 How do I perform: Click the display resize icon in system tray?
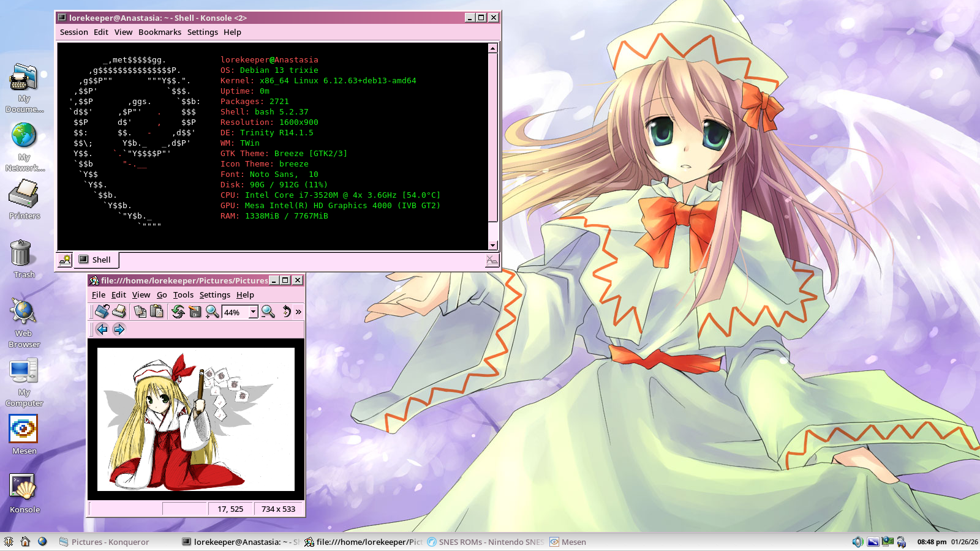click(873, 542)
